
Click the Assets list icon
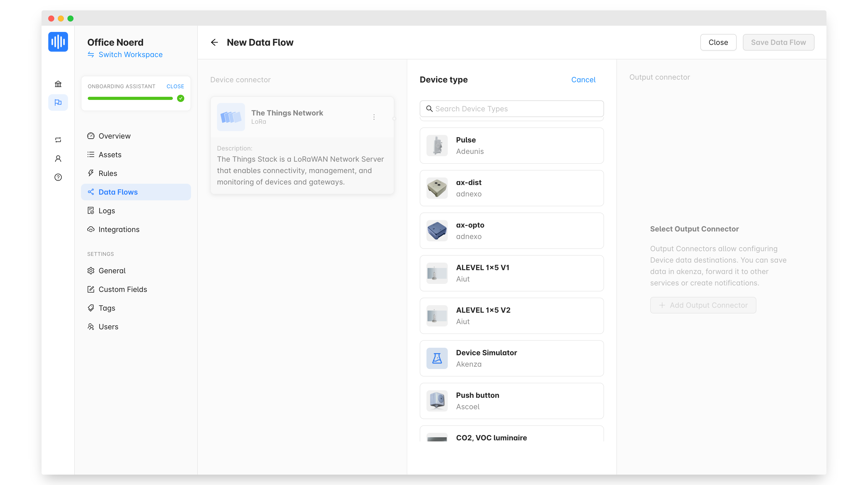91,155
